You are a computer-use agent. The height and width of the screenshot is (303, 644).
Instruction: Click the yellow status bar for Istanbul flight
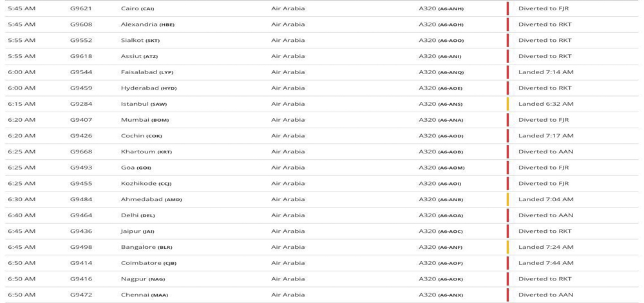tap(507, 104)
